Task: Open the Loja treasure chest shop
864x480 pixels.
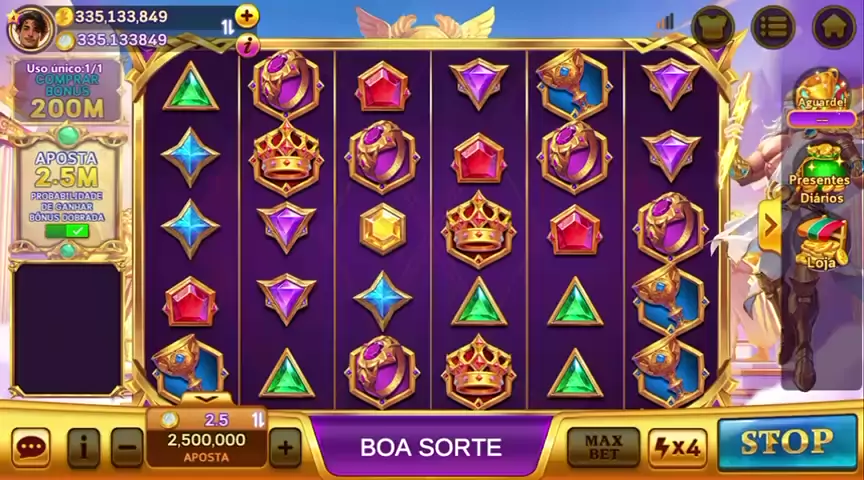Action: (x=822, y=244)
